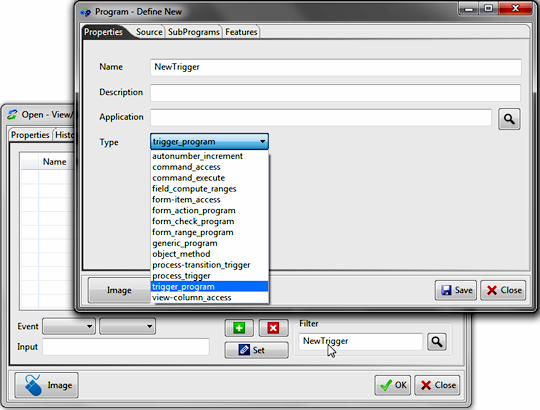Switch to the Features tab

241,32
